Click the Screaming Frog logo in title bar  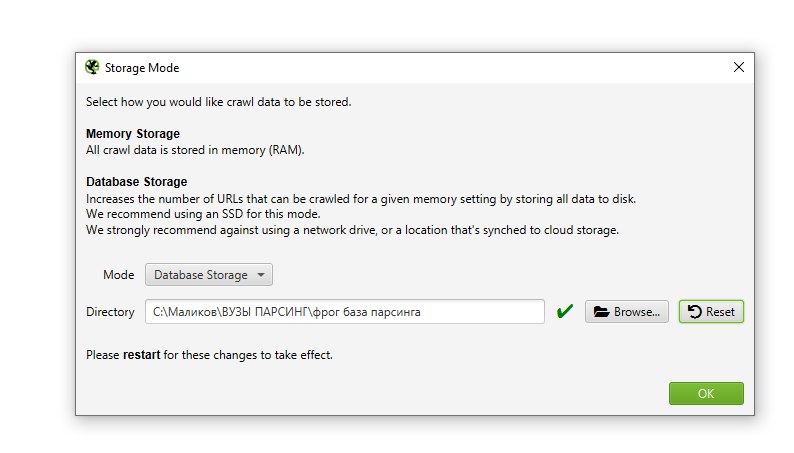pos(92,67)
